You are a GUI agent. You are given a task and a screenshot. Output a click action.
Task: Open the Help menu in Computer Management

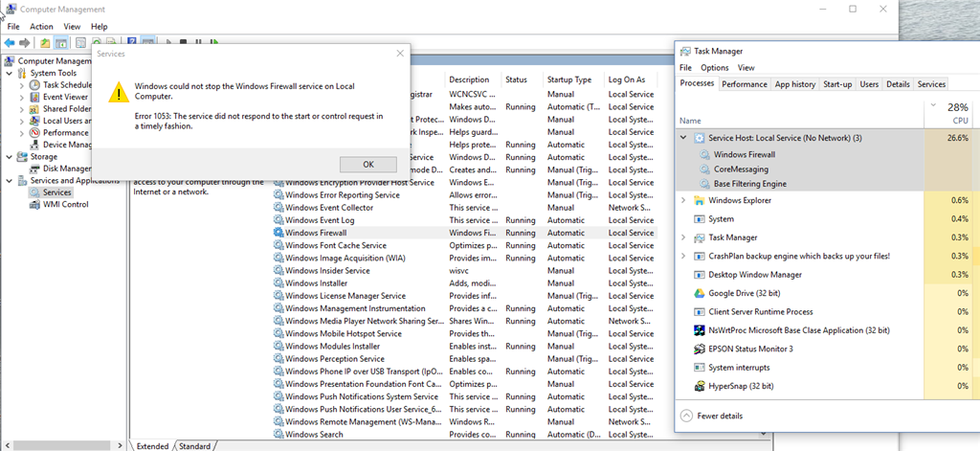100,27
